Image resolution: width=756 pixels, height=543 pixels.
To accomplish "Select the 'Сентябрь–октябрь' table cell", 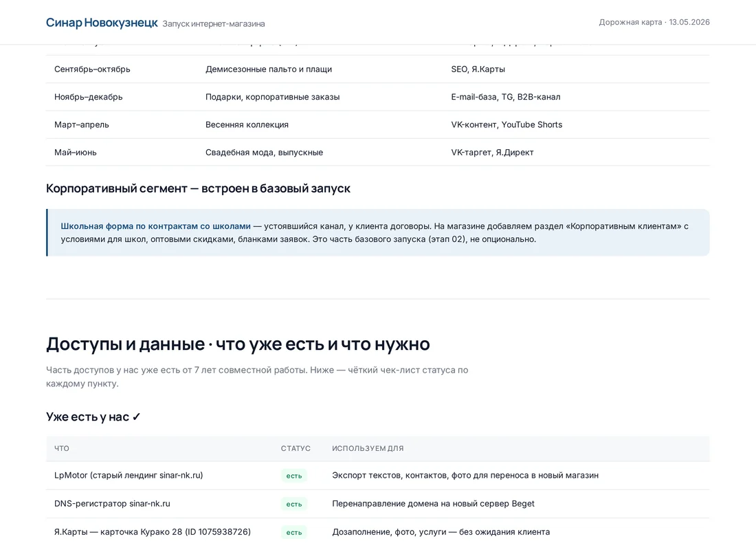I will tap(92, 69).
